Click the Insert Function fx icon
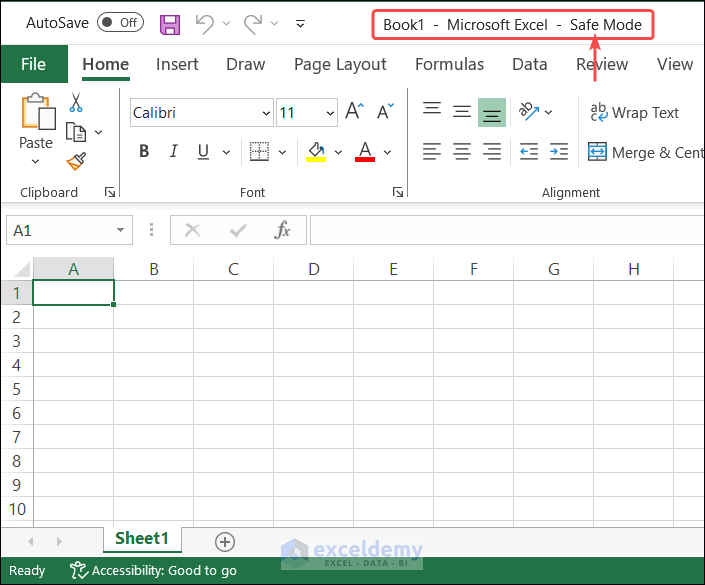705x585 pixels. click(x=282, y=230)
